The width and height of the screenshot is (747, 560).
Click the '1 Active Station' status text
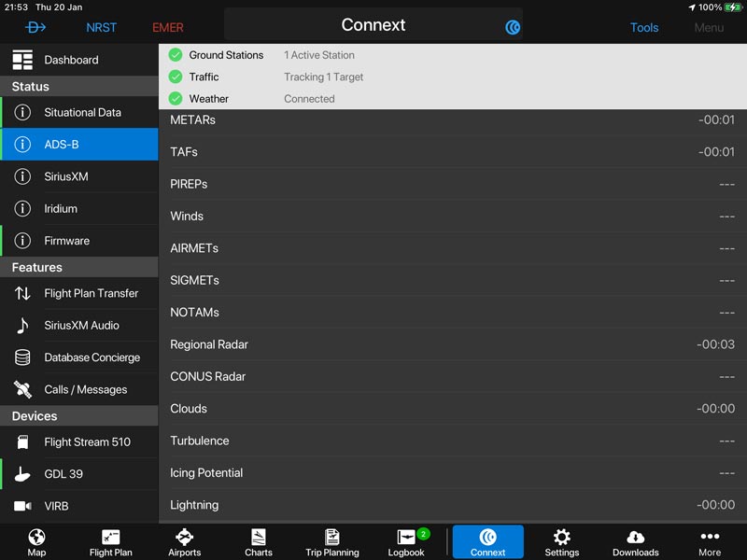319,55
